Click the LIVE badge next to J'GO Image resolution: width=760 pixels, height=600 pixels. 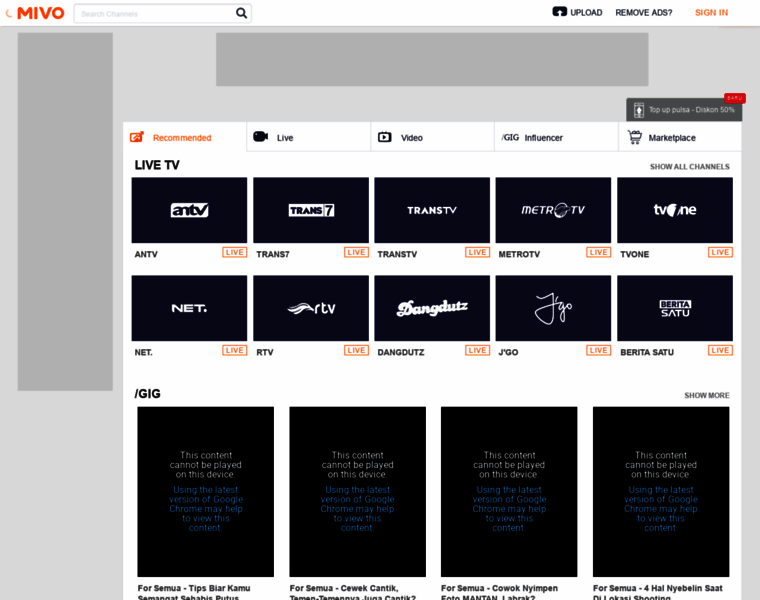599,350
